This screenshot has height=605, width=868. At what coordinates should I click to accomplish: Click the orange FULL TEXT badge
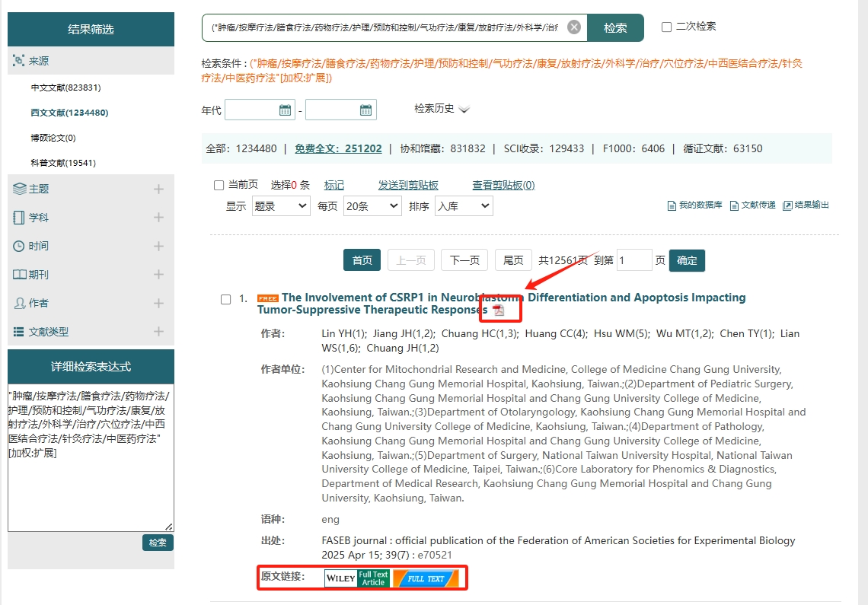pos(426,578)
